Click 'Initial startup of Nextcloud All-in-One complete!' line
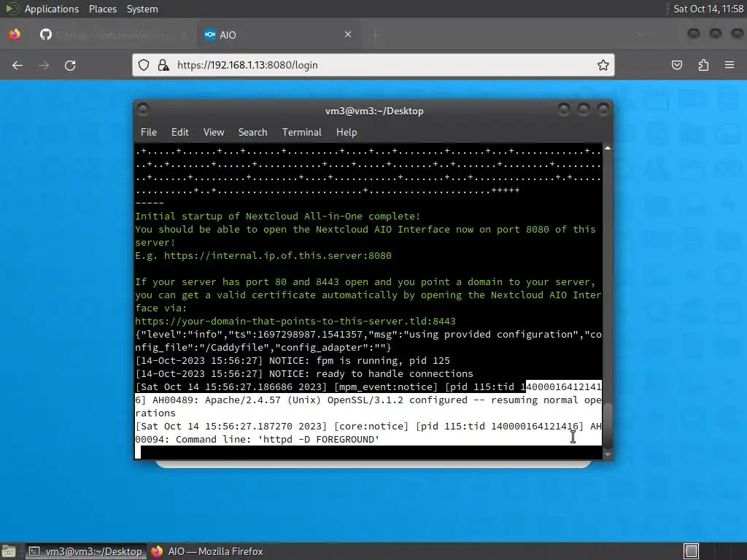747x560 pixels. click(x=277, y=216)
